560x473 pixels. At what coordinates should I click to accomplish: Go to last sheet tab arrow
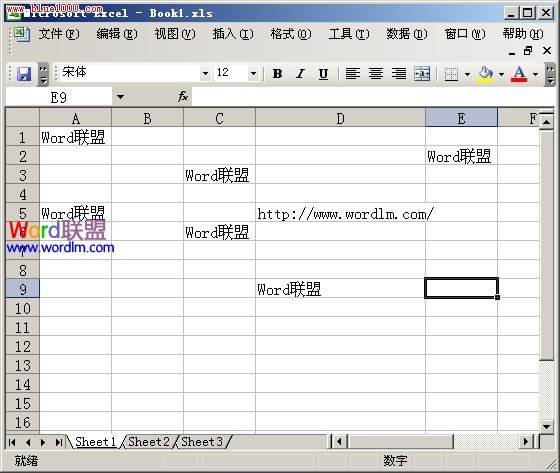(59, 442)
